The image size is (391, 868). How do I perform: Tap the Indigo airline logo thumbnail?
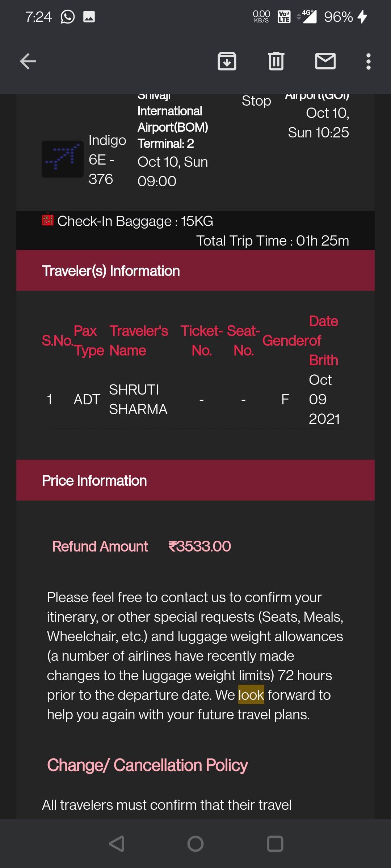(x=62, y=159)
